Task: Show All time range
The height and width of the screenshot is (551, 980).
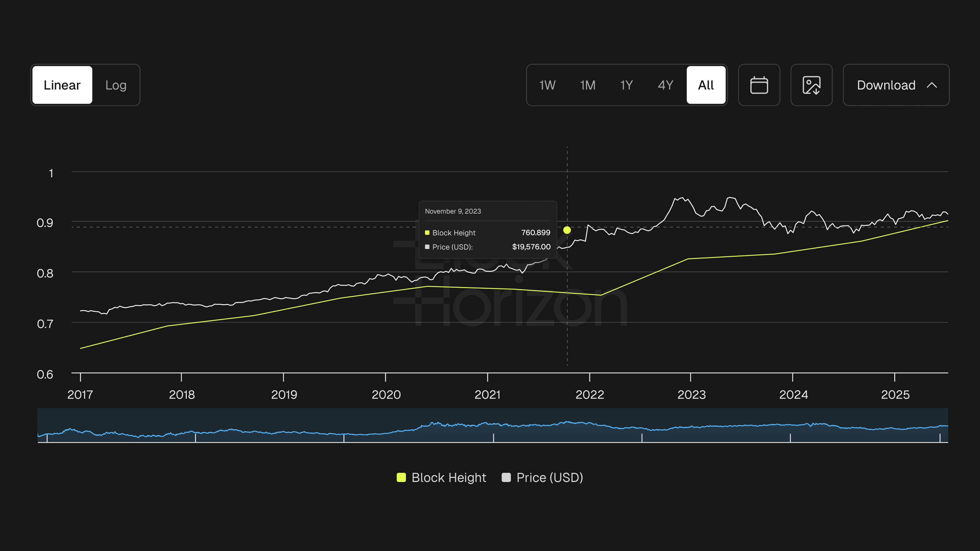Action: pyautogui.click(x=706, y=85)
